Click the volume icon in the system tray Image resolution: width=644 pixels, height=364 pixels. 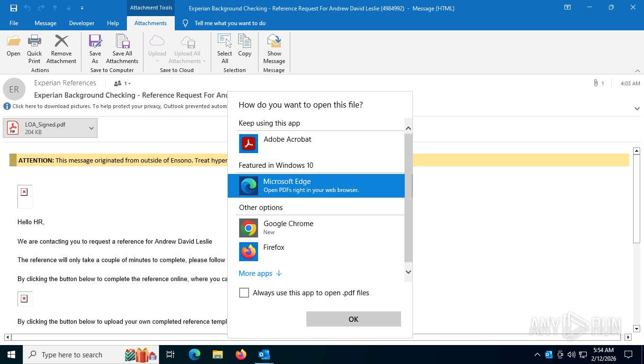tap(572, 354)
